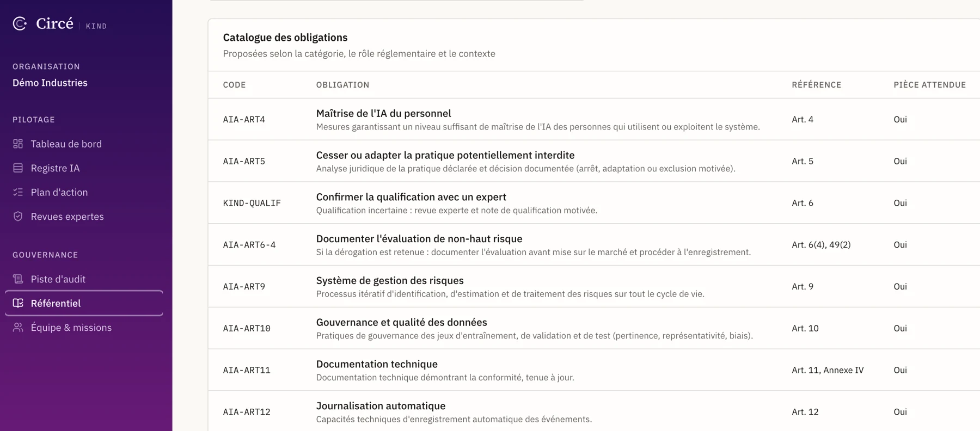
Task: Click the PIÈCE ATTENDUE column header
Action: [929, 85]
